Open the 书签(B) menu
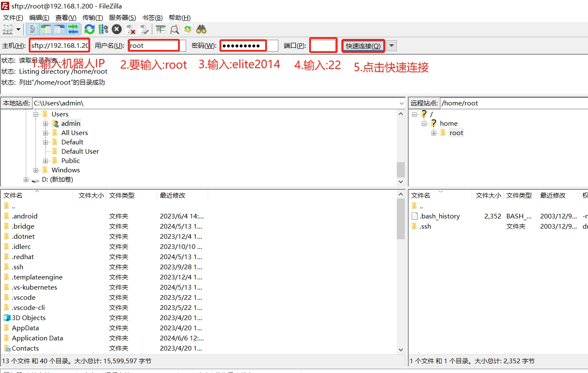588x373 pixels. point(152,17)
